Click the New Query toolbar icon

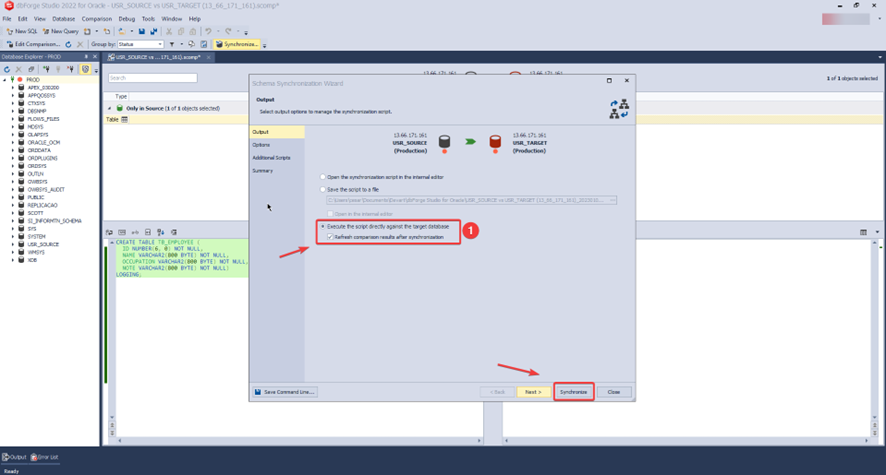[46, 31]
